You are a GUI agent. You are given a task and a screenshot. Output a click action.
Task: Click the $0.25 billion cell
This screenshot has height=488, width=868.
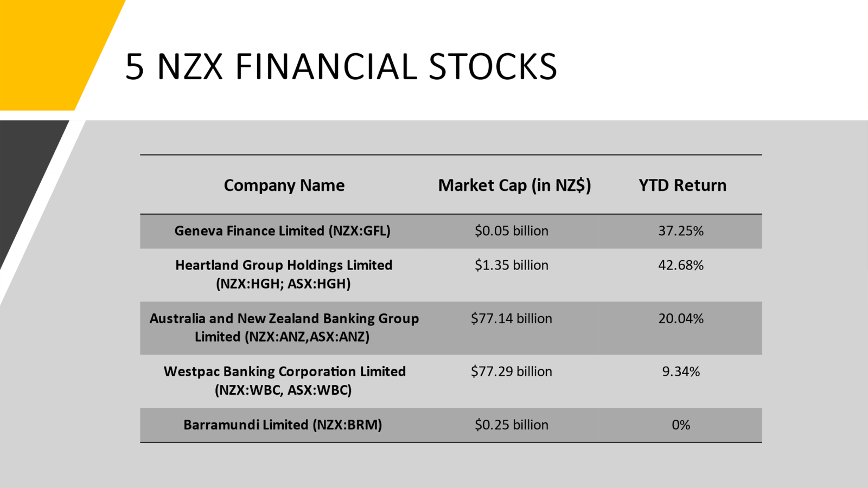[511, 425]
